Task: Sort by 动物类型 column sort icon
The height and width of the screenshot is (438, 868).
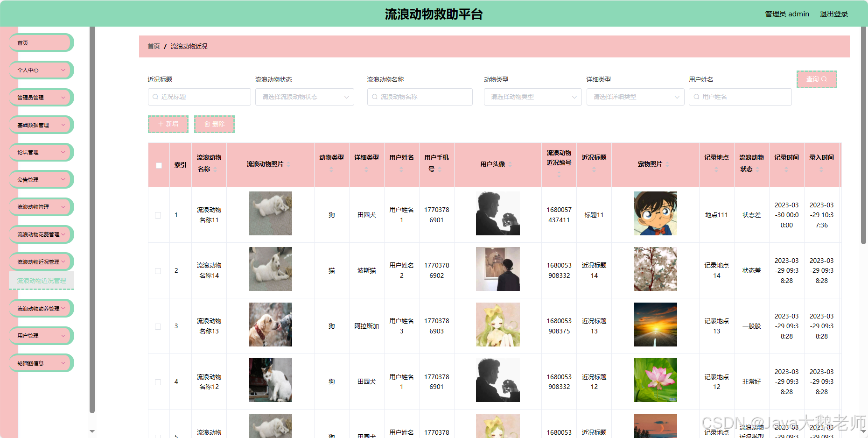Action: point(331,170)
